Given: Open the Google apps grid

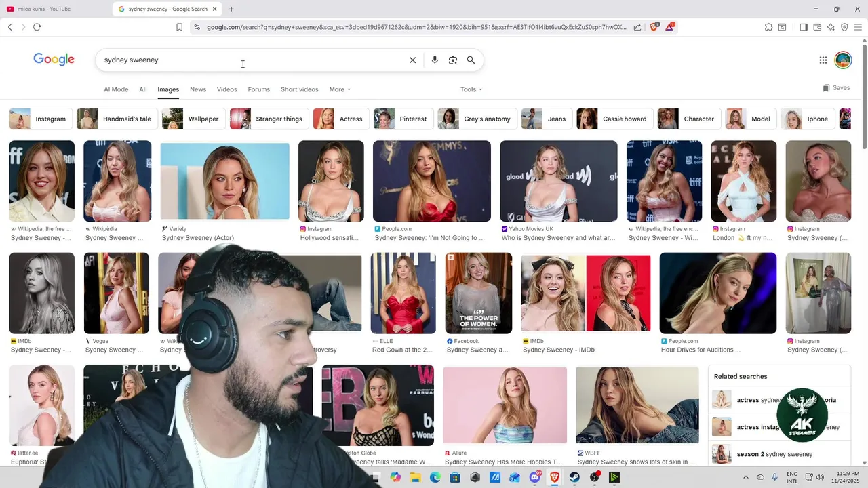Looking at the screenshot, I should pyautogui.click(x=823, y=60).
